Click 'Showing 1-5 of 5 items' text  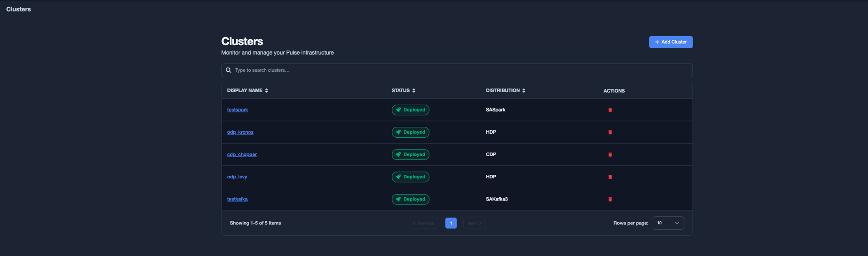(x=255, y=223)
